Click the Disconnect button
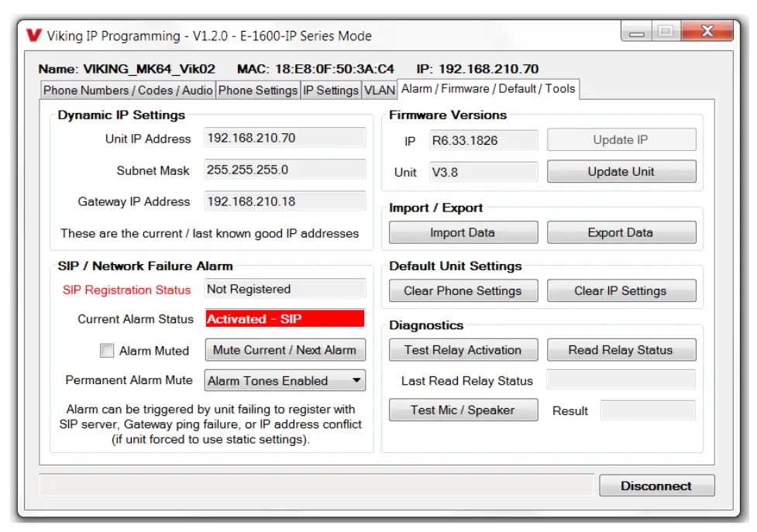Viewport: 757px width, 532px height. 656,486
